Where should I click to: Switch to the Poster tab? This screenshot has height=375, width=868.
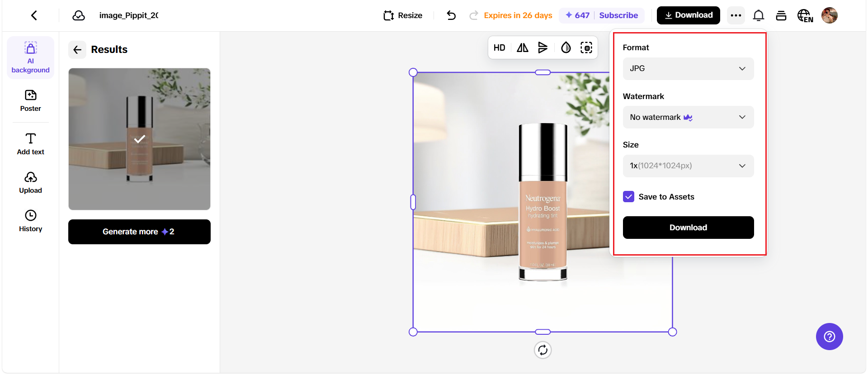[x=30, y=100]
